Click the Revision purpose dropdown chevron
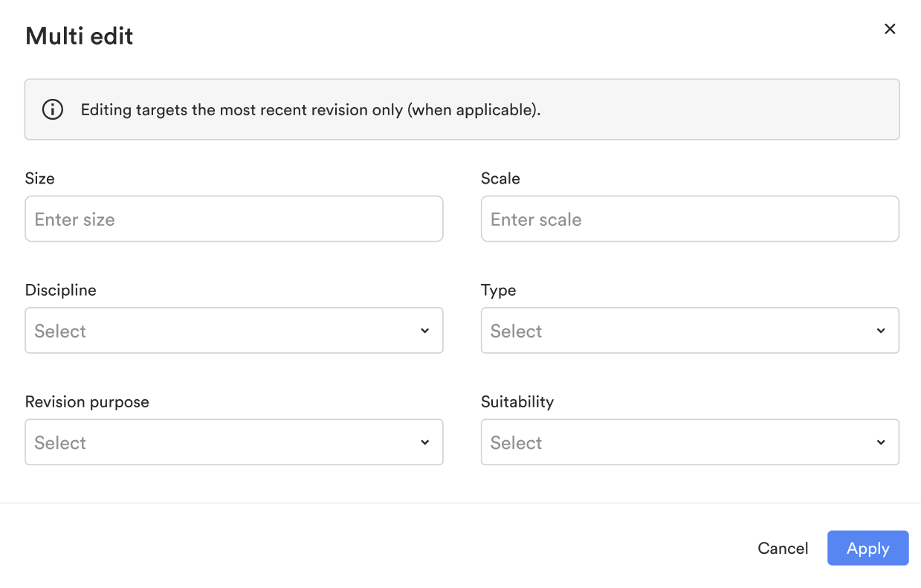The image size is (921, 588). click(424, 442)
